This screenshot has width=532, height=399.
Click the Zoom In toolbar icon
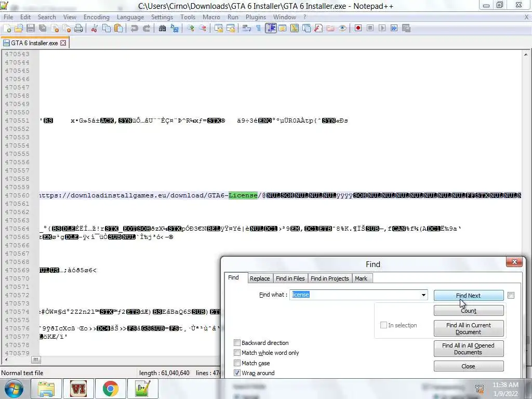[x=190, y=29]
